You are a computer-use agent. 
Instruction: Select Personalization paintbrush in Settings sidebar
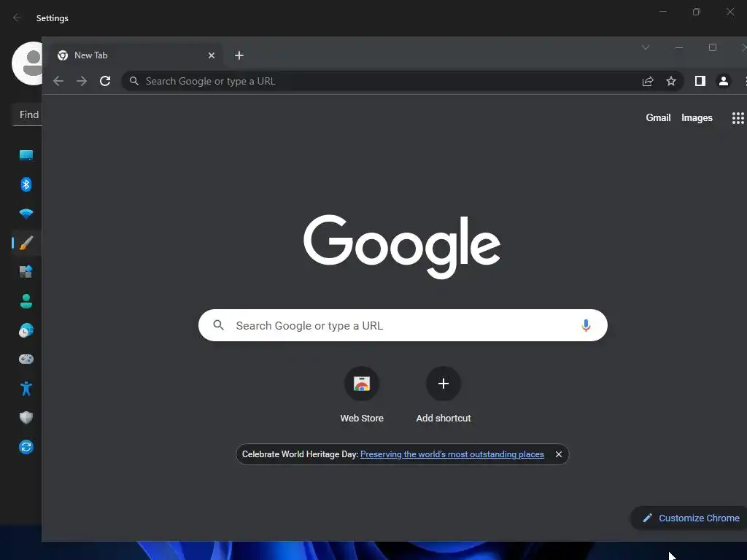(26, 243)
